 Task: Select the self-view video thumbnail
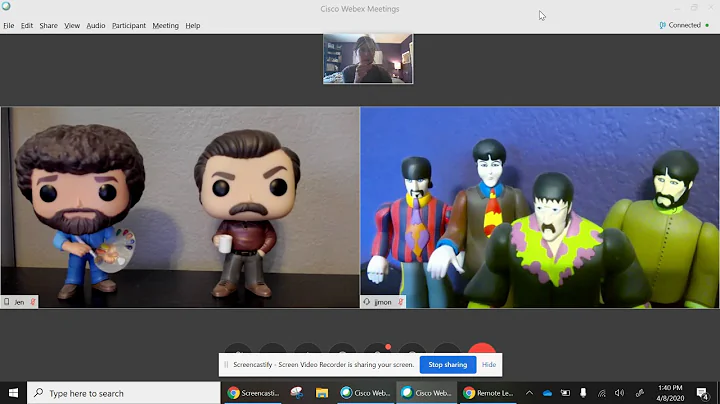pyautogui.click(x=368, y=59)
